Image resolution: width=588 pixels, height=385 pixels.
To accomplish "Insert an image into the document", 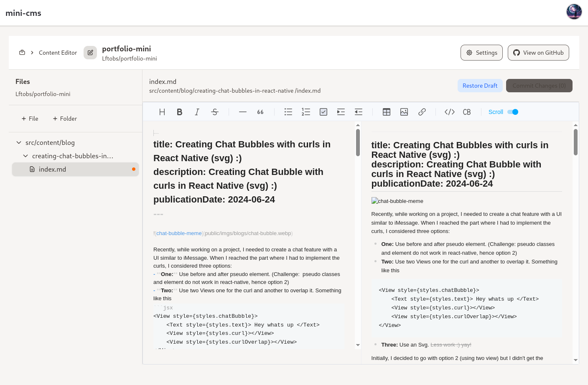I will click(404, 111).
